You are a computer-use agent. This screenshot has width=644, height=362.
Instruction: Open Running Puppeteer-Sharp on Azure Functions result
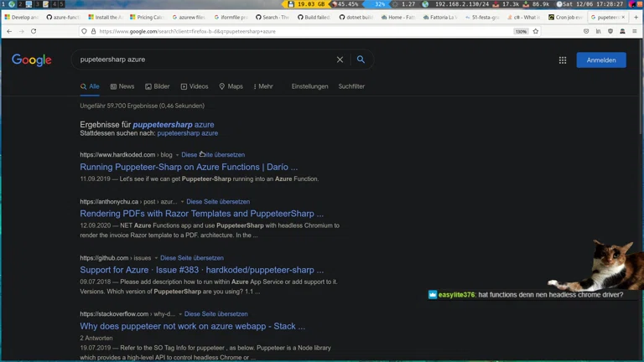pyautogui.click(x=189, y=167)
